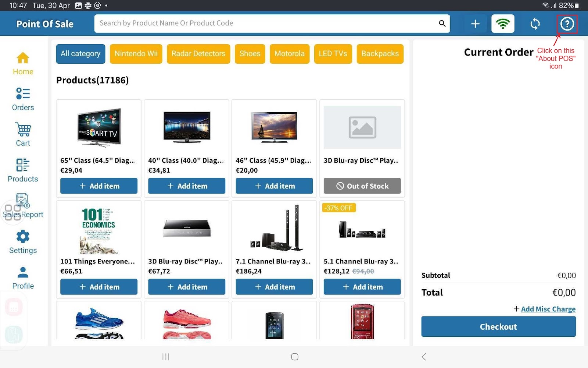The width and height of the screenshot is (588, 368).
Task: Open the Home sidebar icon
Action: tap(23, 63)
